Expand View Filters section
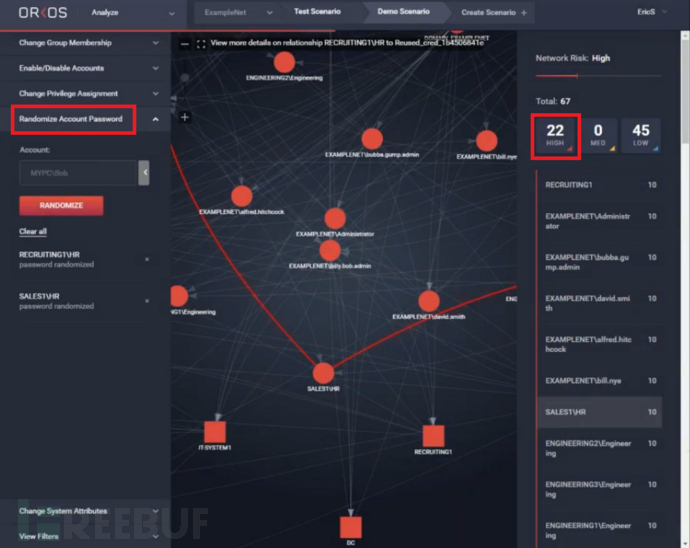Screen dimensions: 690x548 point(85,536)
